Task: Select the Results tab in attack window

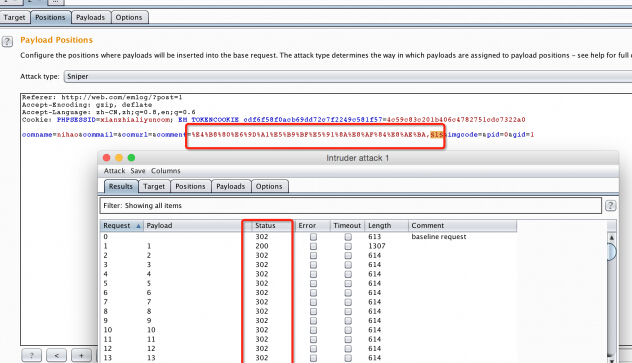Action: tap(121, 187)
